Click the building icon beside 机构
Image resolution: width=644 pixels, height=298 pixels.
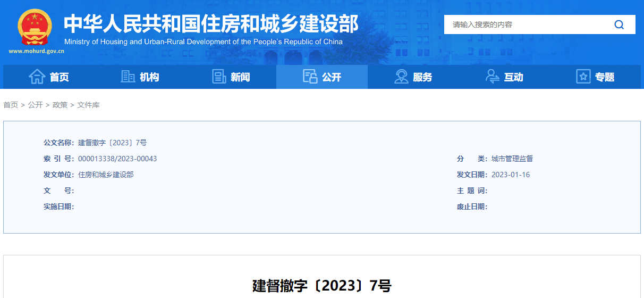click(x=128, y=77)
